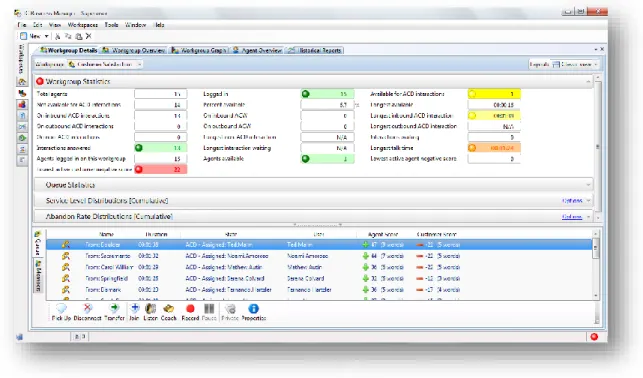Select the Members vertical tab
643x378 pixels.
(38, 275)
